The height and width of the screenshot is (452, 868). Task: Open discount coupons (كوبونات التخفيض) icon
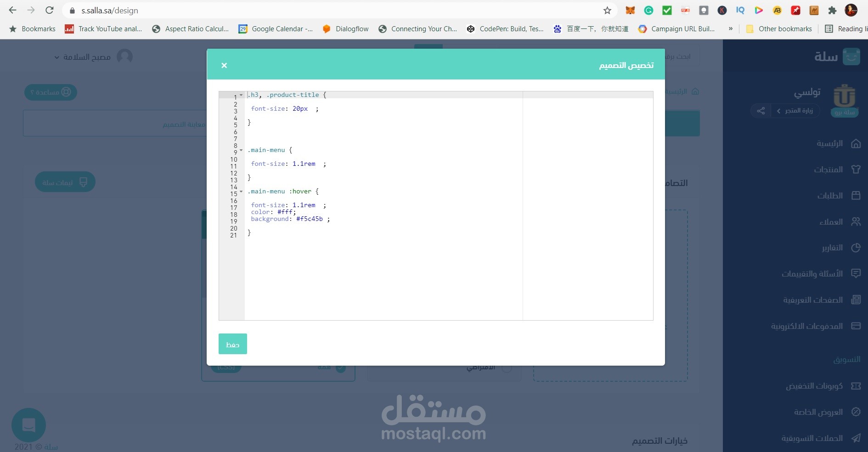click(x=856, y=386)
